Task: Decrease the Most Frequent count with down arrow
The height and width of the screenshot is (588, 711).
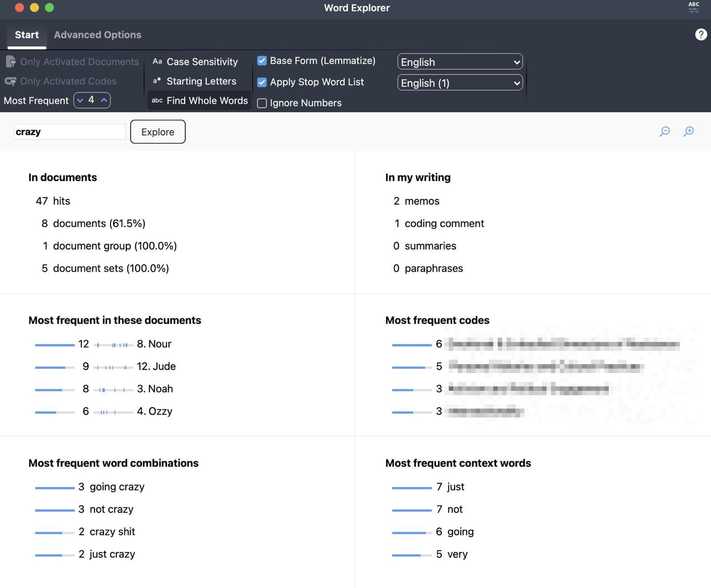Action: [x=80, y=100]
